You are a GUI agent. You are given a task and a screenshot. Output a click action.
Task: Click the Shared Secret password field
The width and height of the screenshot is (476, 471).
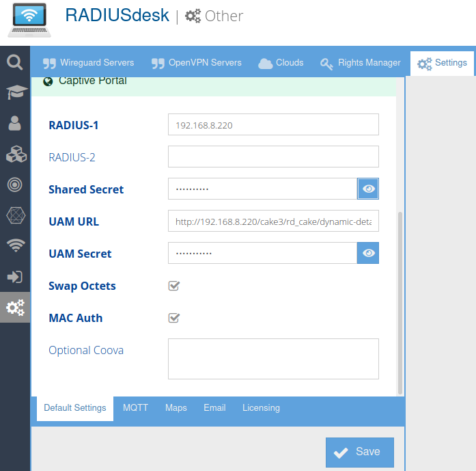[x=263, y=189]
